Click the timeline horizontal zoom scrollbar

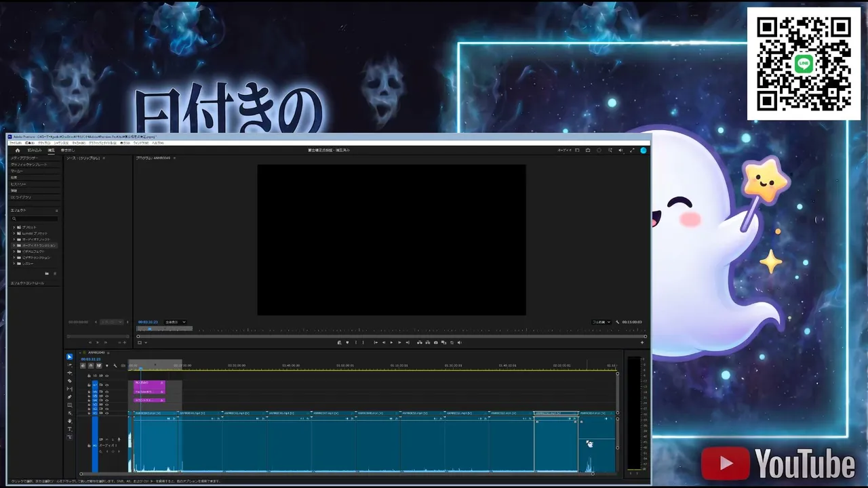[337, 474]
